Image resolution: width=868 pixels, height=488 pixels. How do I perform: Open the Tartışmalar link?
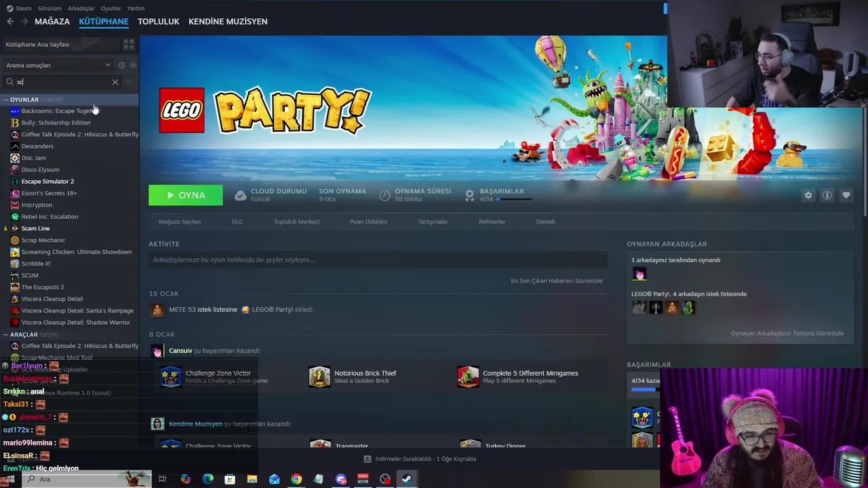pos(433,222)
